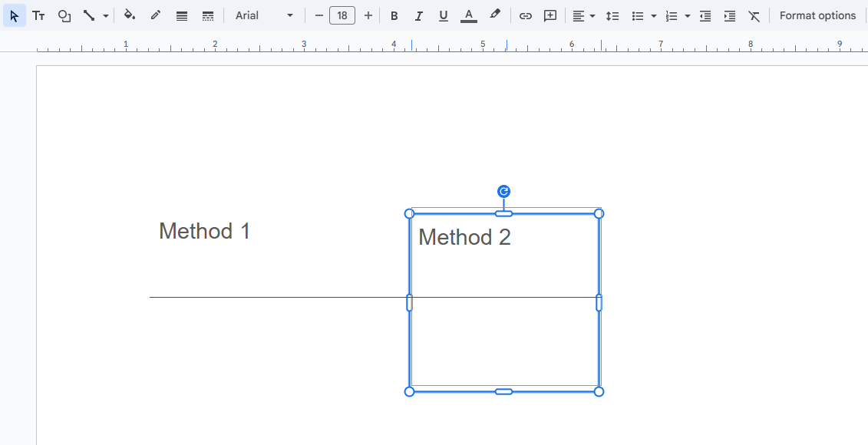Open the Border dash style picker
The width and height of the screenshot is (868, 445).
208,15
